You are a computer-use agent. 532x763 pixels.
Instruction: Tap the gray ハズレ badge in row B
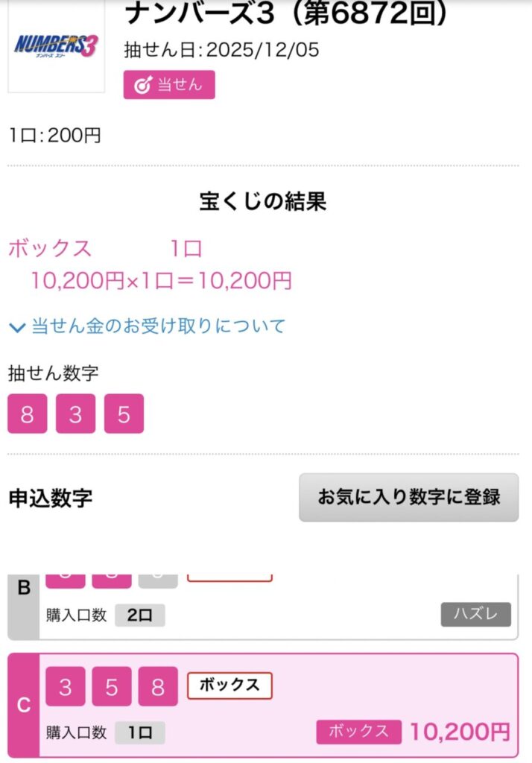475,615
